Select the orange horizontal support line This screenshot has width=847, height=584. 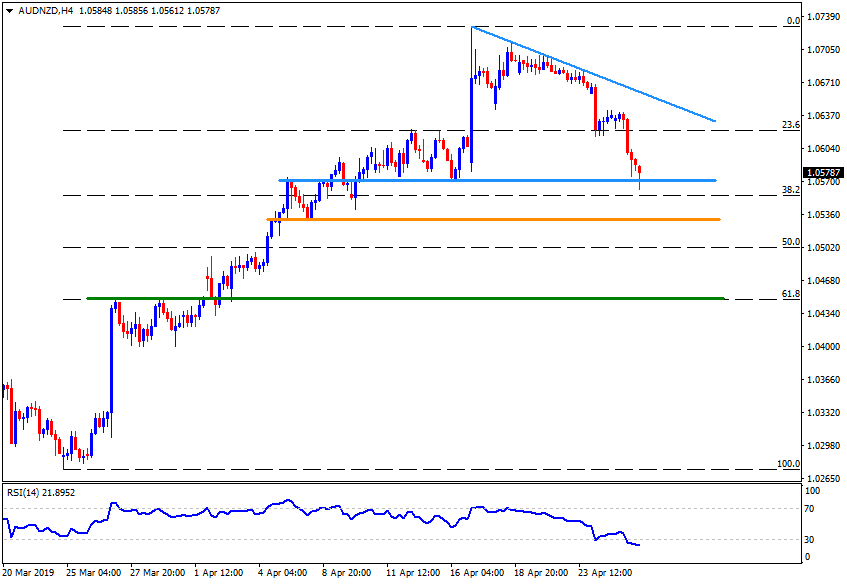tap(494, 219)
